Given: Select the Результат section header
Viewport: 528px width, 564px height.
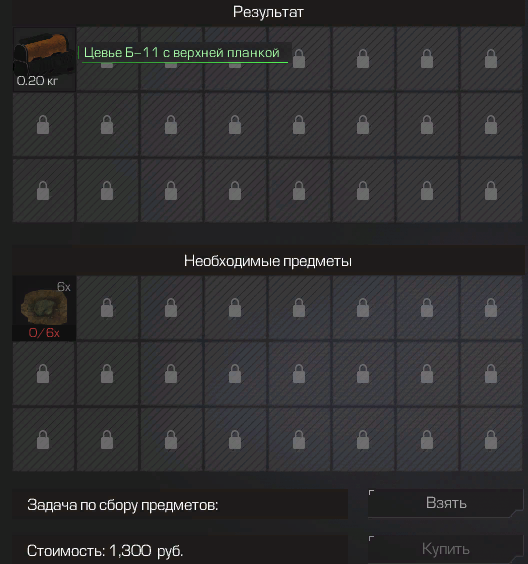Looking at the screenshot, I should (268, 12).
